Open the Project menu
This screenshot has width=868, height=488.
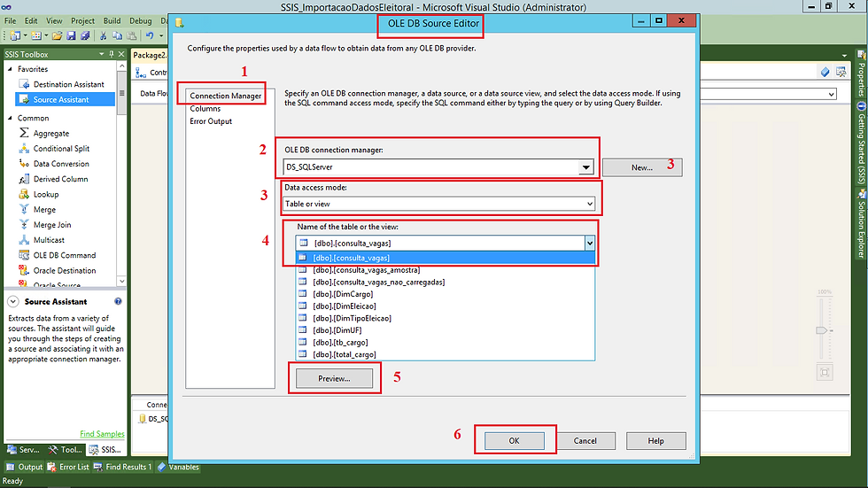pyautogui.click(x=82, y=21)
